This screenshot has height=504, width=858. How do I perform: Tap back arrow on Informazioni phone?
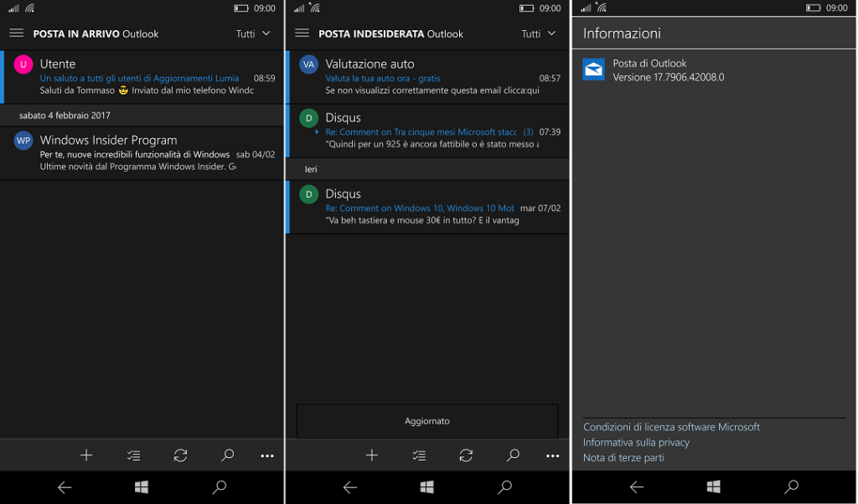pyautogui.click(x=637, y=487)
